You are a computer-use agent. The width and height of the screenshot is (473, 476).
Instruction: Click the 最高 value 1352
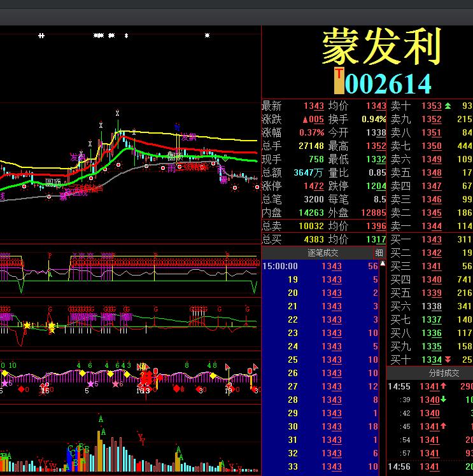(x=376, y=146)
